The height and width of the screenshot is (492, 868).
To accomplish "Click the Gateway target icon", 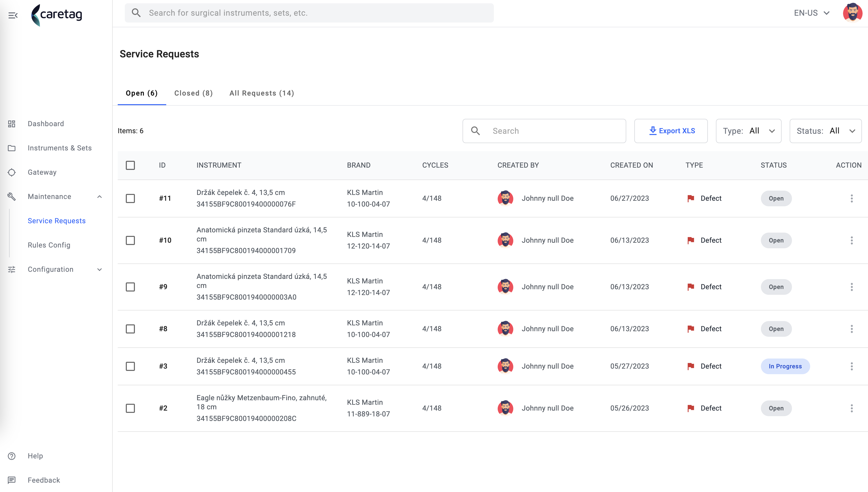I will pos(12,172).
